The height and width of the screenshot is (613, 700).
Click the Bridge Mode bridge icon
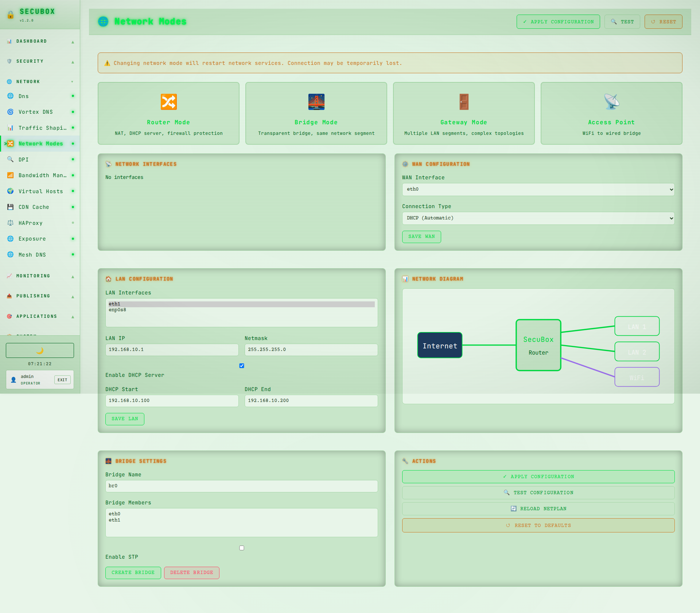point(316,102)
